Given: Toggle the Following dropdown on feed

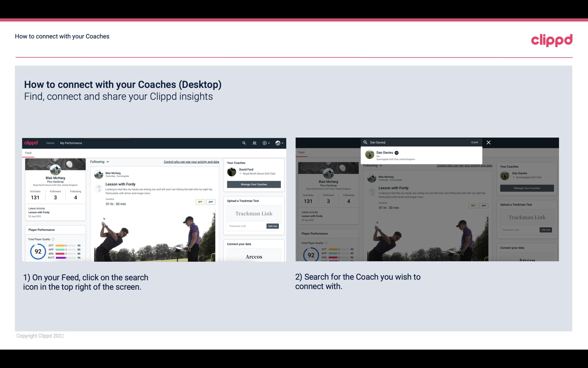Looking at the screenshot, I should click(101, 161).
